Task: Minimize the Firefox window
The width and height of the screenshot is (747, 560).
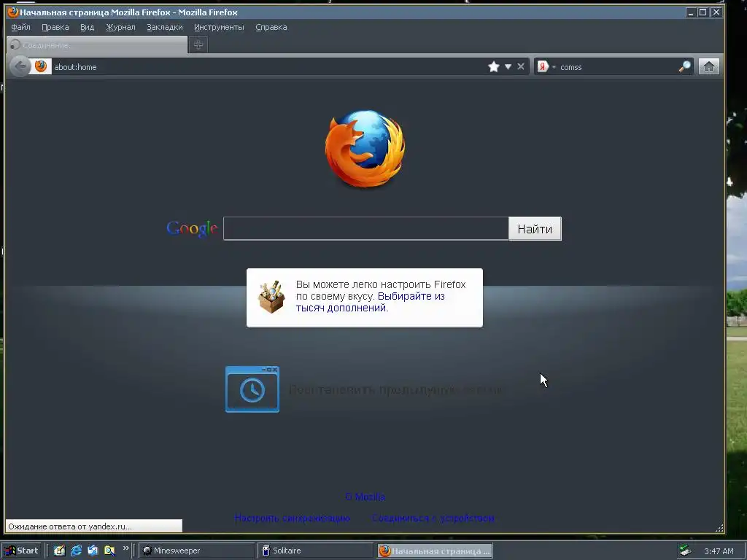Action: pyautogui.click(x=690, y=12)
